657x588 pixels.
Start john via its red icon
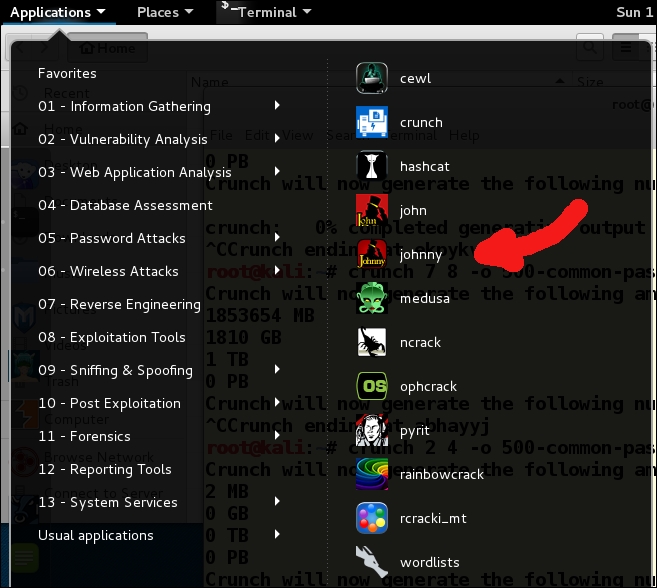[372, 210]
